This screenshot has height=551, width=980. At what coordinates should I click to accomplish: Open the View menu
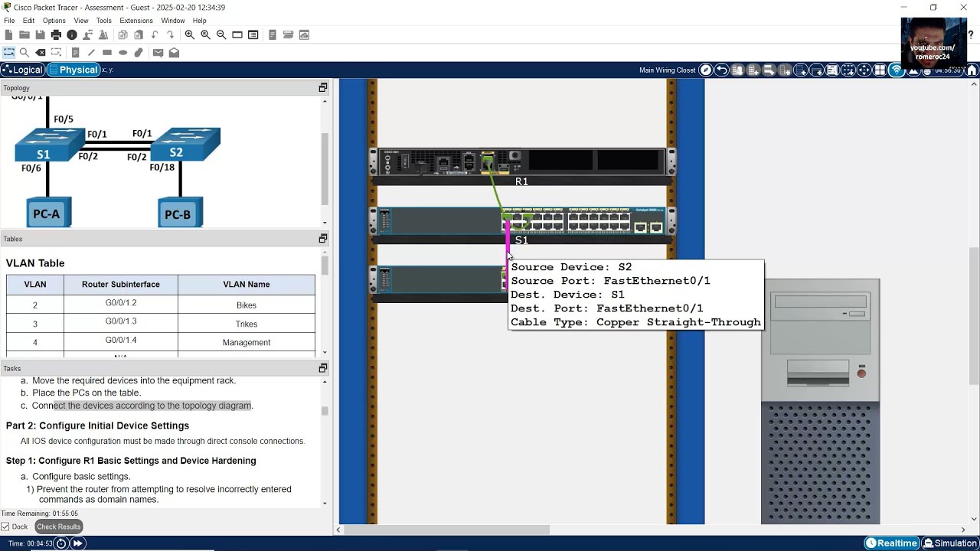(81, 21)
